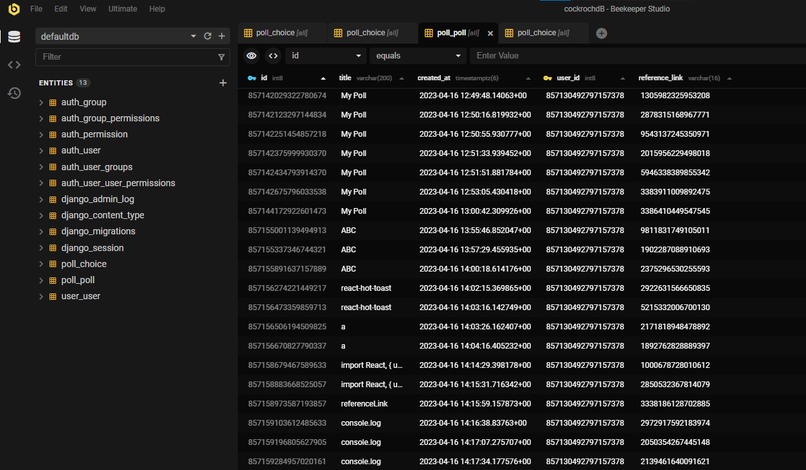Open the Help menu
Image resolution: width=806 pixels, height=470 pixels.
pos(157,9)
